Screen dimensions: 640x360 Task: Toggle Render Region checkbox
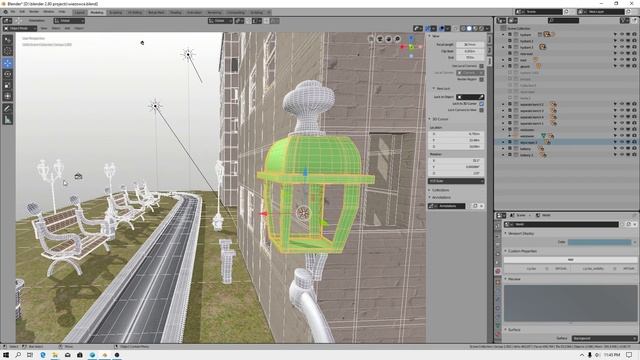[482, 79]
